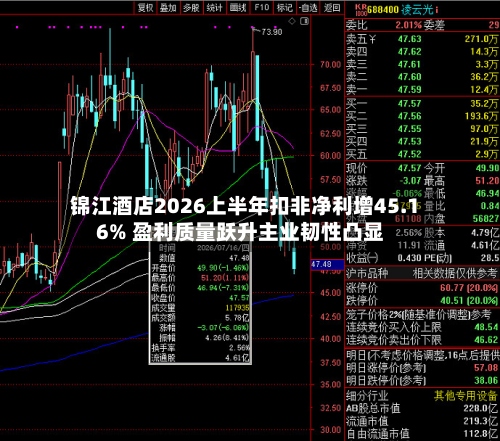Image resolution: width=500 pixels, height=441 pixels.
Task: Select 买三 bid price 47.55
Action: point(410,129)
